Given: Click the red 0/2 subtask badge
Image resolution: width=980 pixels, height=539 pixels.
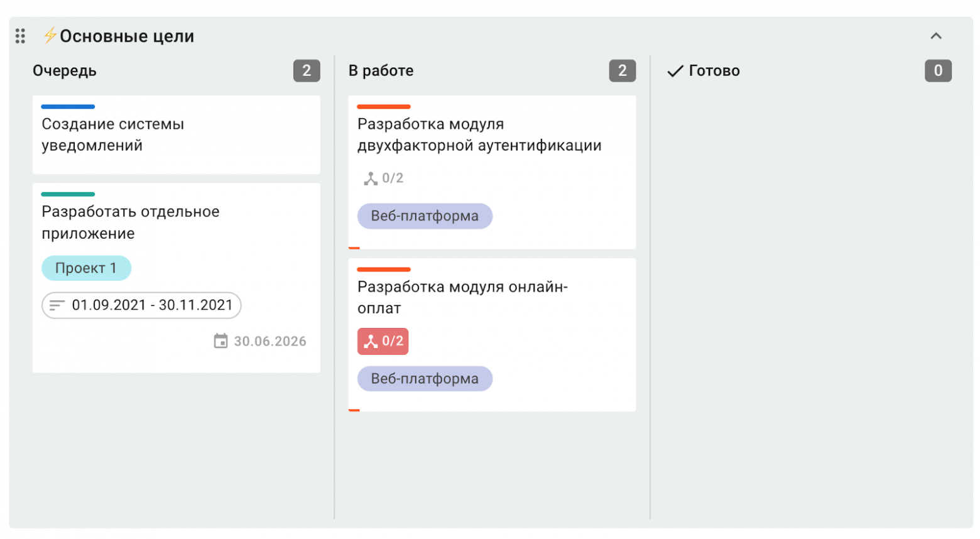Looking at the screenshot, I should click(x=383, y=341).
